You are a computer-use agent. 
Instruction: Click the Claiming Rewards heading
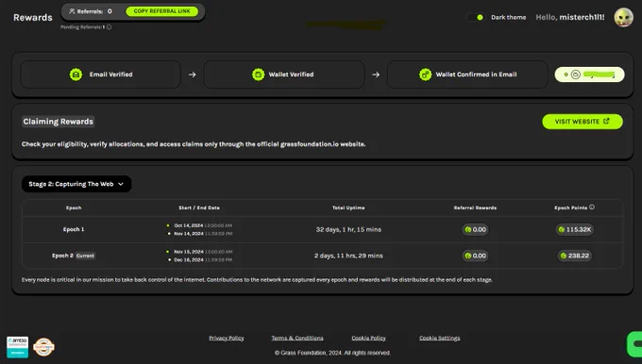(x=59, y=122)
